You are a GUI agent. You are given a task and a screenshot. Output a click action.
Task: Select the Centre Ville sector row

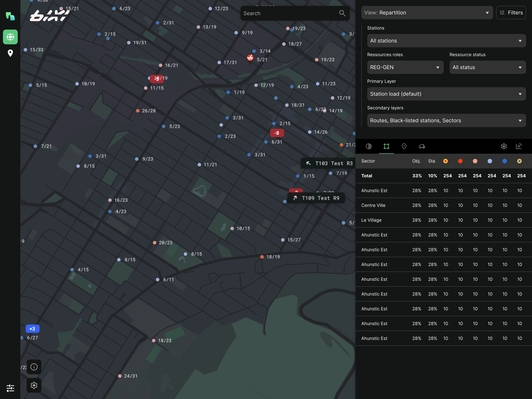click(x=444, y=205)
